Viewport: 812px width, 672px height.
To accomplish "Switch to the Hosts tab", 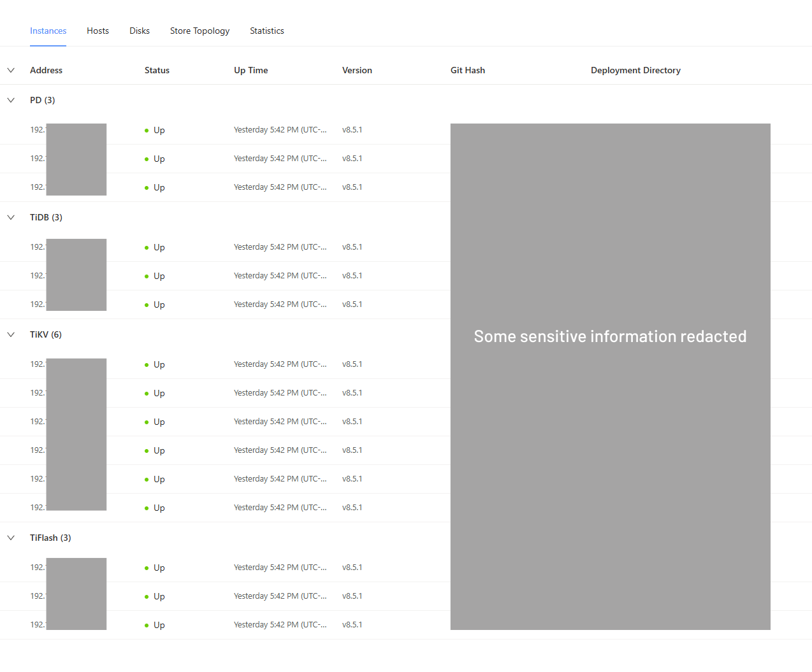I will pyautogui.click(x=98, y=31).
